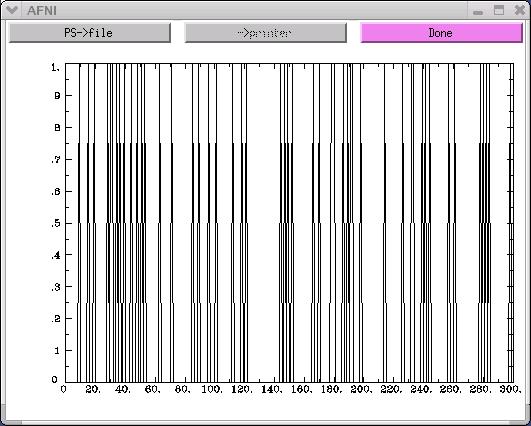This screenshot has width=531, height=426.
Task: Select the y-axis label ".3"
Action: pyautogui.click(x=56, y=287)
